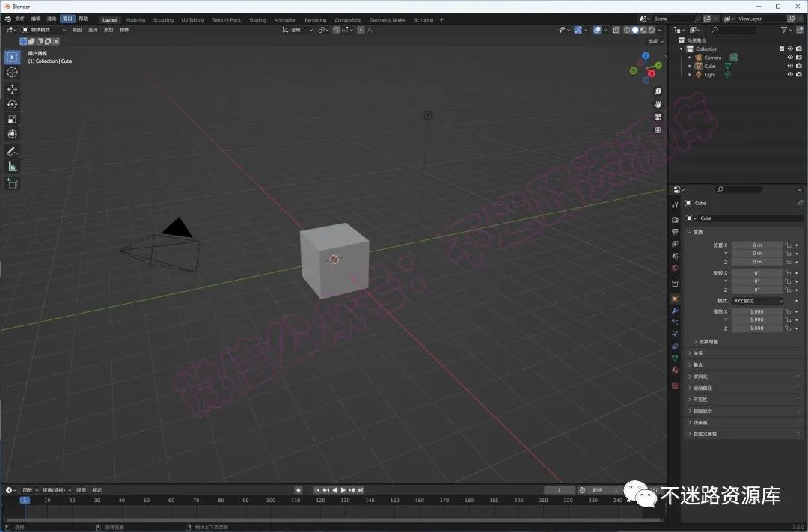Open the viewport shading options dropdown arrow
Viewport: 808px width, 532px height.
coord(660,30)
